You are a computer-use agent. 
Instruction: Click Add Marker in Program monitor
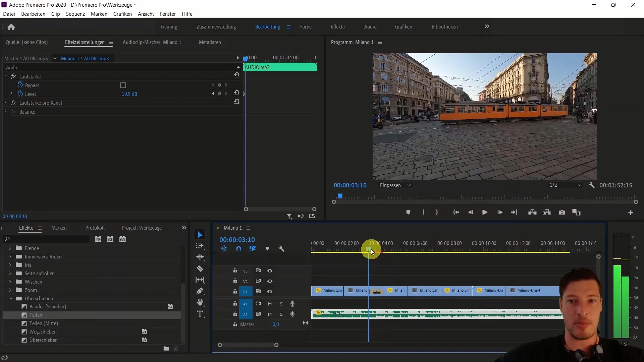click(x=408, y=213)
